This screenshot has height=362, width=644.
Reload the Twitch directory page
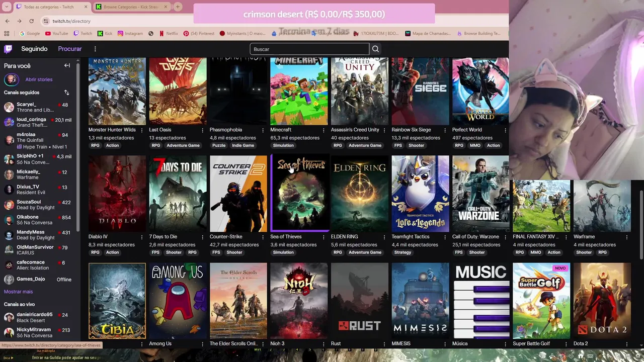[x=31, y=21]
